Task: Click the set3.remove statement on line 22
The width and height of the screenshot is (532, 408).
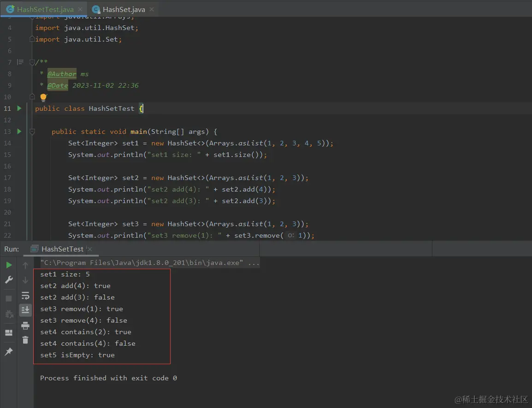Action: [191, 235]
